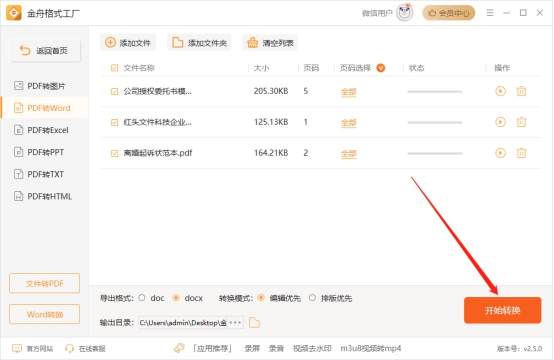This screenshot has height=360, width=554.
Task: Click progress bar of 公司授权委托书 row
Action: (435, 92)
